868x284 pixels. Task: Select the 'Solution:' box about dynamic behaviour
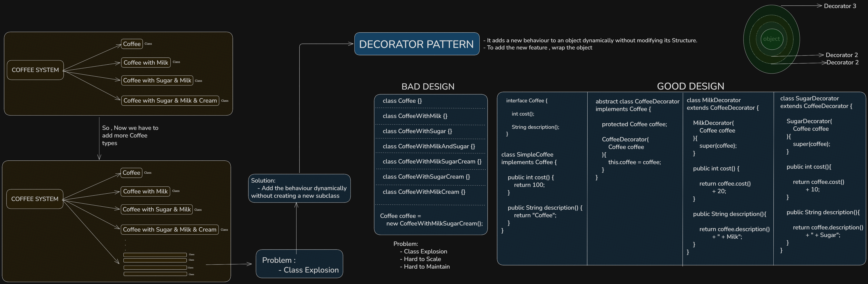coord(299,188)
